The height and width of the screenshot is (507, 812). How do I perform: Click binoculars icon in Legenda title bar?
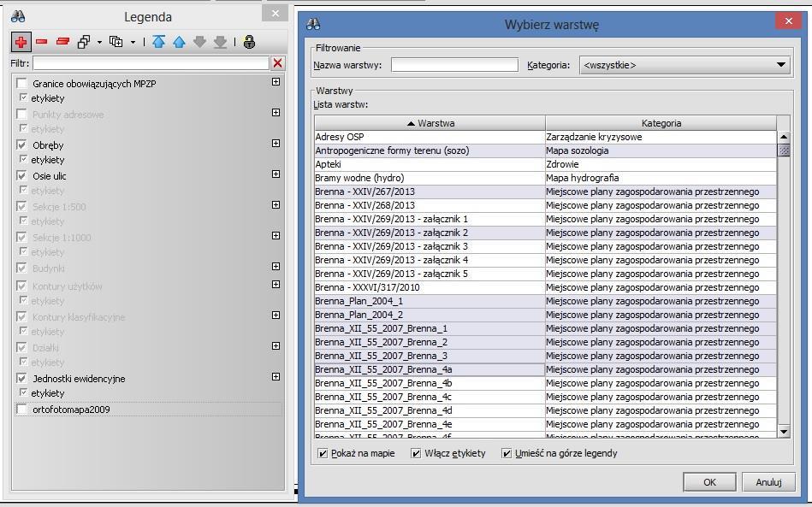[18, 16]
